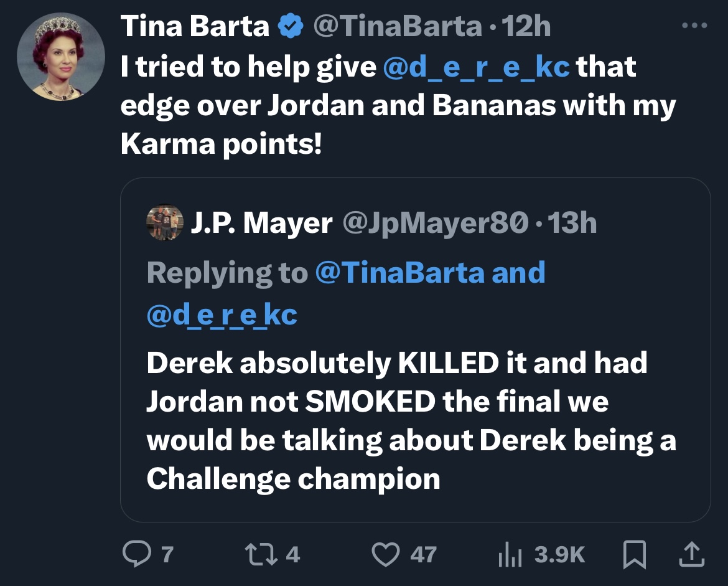
Task: Open the three-dot more options menu
Action: click(694, 26)
